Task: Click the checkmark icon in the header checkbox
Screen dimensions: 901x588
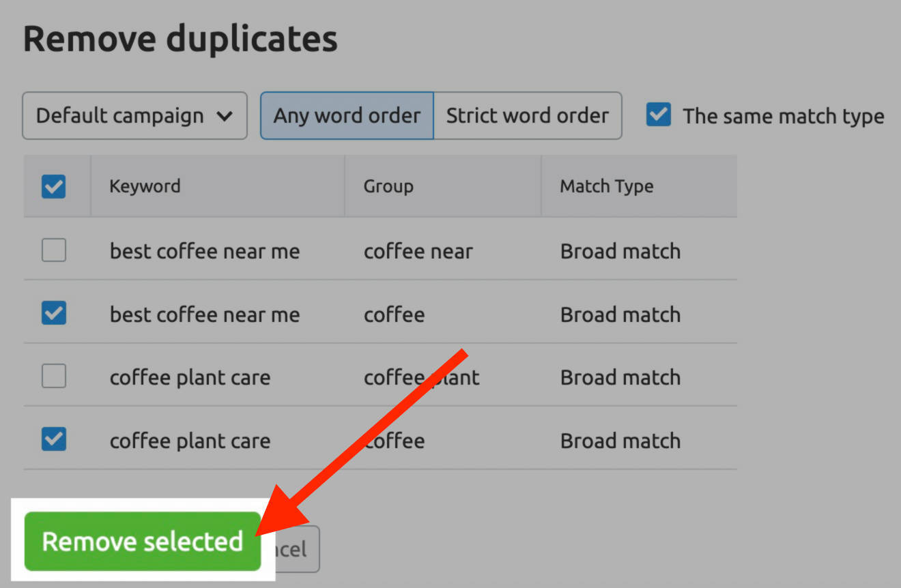Action: [x=53, y=185]
